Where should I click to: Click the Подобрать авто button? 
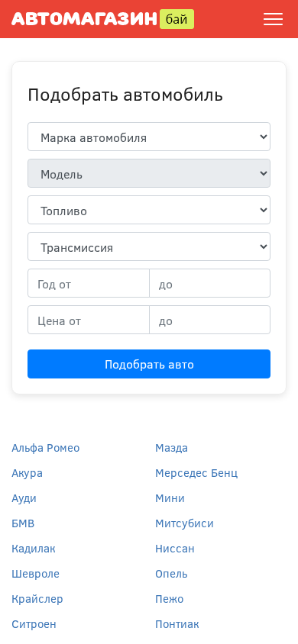(149, 364)
